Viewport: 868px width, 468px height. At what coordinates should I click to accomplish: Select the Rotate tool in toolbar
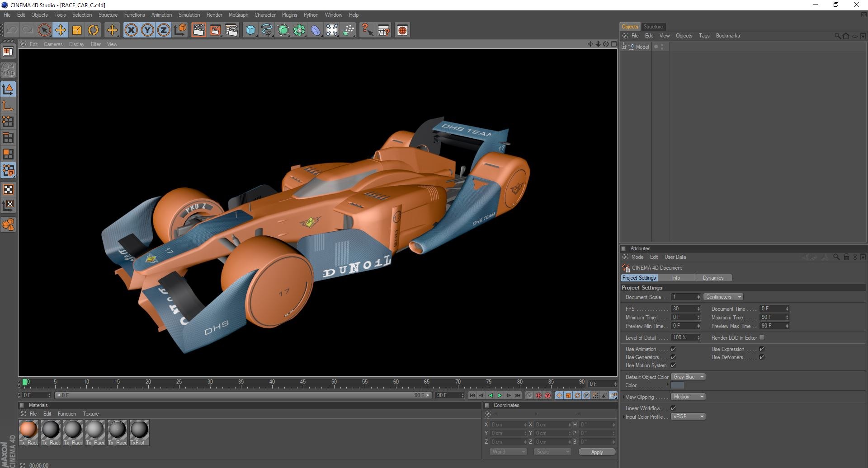coord(93,30)
